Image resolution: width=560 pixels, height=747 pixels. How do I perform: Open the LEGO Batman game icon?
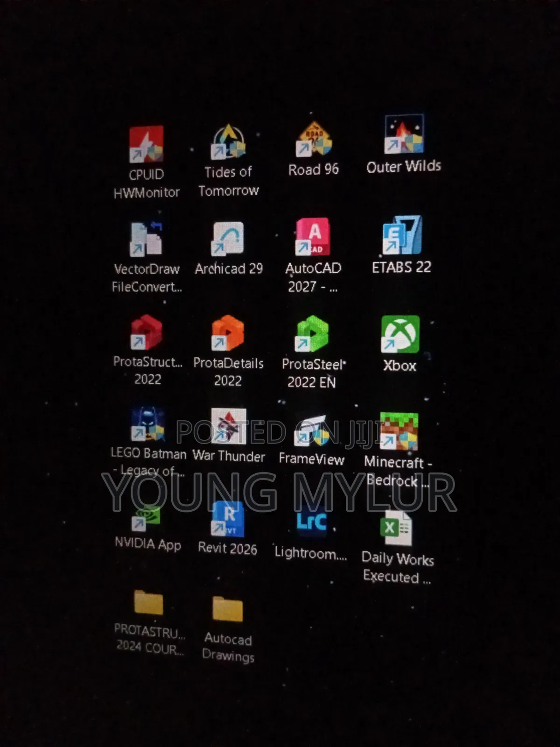pos(147,424)
